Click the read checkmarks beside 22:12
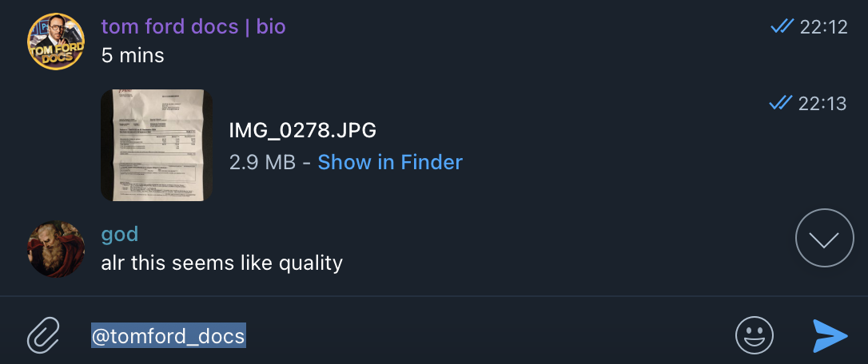The image size is (868, 364). [782, 27]
